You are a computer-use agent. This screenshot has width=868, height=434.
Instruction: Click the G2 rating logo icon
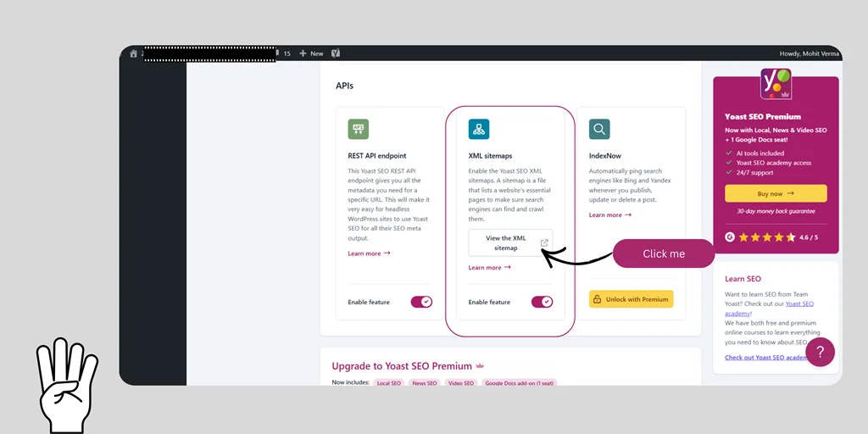(x=730, y=237)
